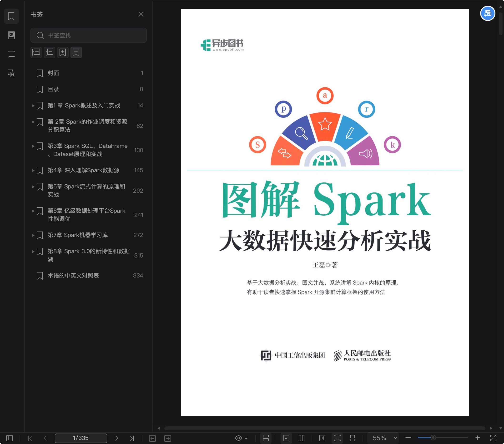Open the eye protection mode dropdown
This screenshot has width=504, height=444.
[x=241, y=438]
